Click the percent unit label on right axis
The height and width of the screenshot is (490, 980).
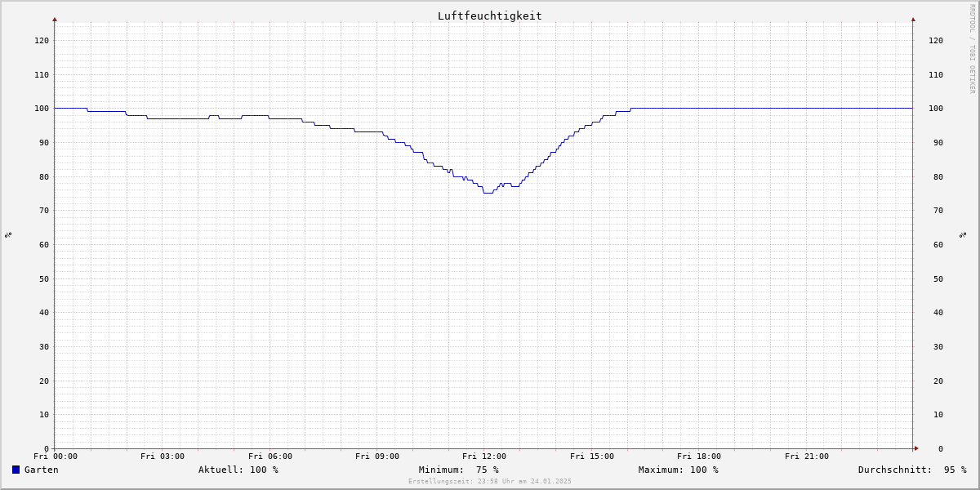tap(963, 235)
